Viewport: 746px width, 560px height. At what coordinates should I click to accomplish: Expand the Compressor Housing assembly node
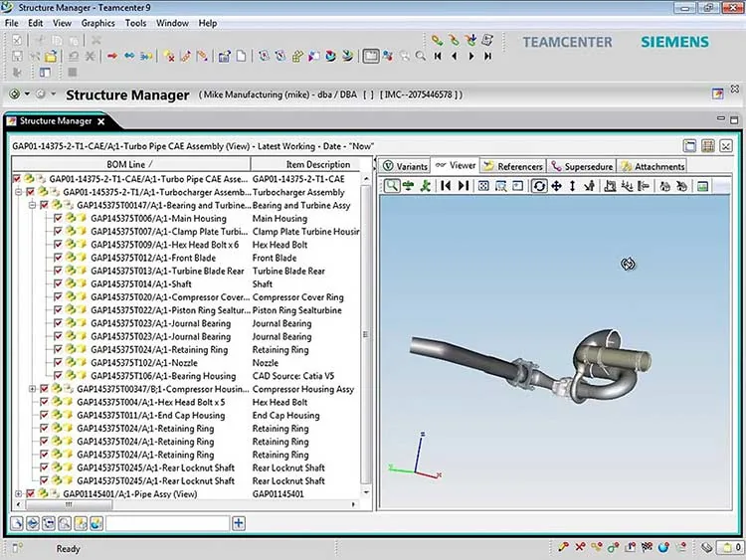pos(32,389)
